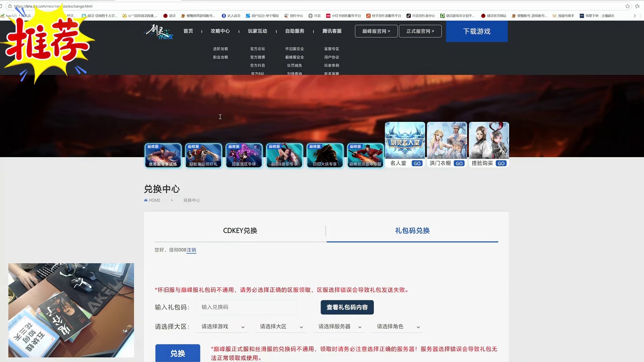Select 客服专区 in the submenu
The width and height of the screenshot is (644, 362).
pyautogui.click(x=331, y=49)
